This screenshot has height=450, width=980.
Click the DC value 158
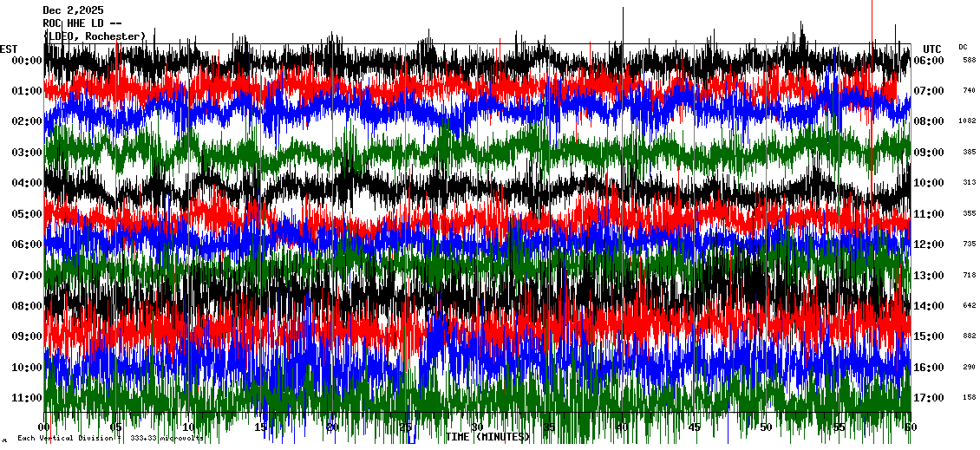tap(969, 398)
